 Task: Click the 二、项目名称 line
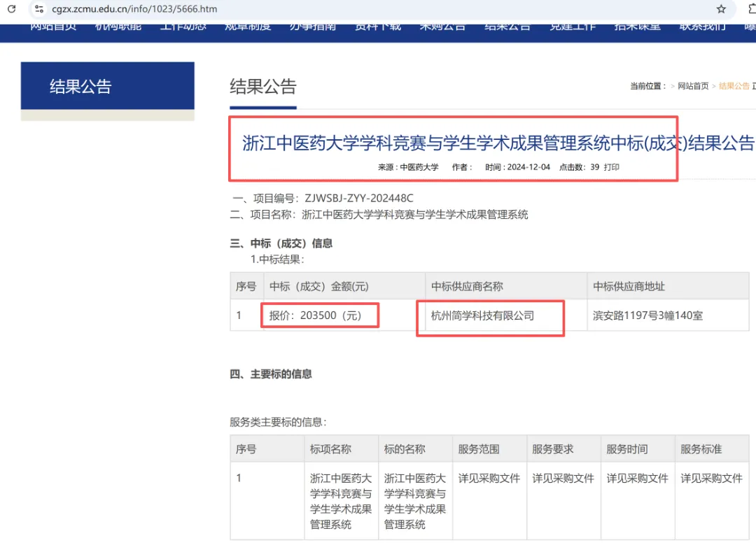click(x=379, y=215)
